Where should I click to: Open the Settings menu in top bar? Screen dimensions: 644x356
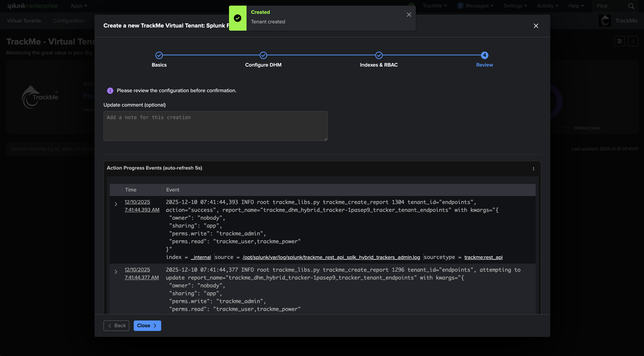click(x=515, y=6)
